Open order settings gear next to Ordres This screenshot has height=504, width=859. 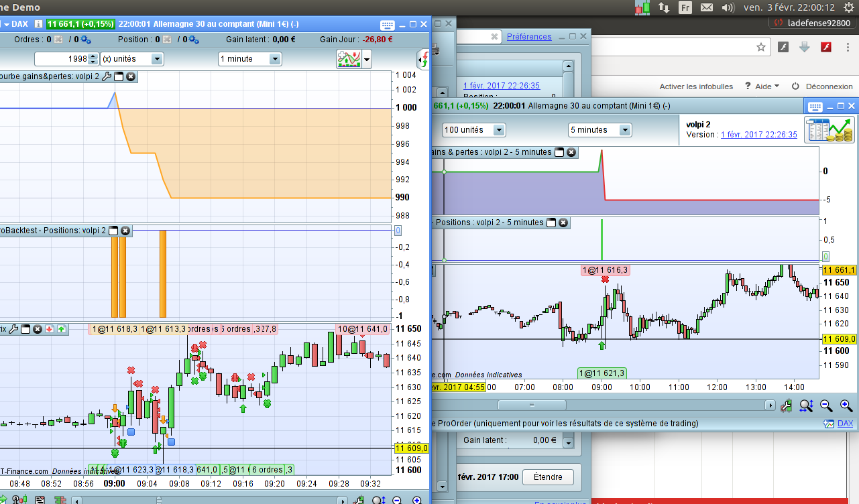[87, 40]
